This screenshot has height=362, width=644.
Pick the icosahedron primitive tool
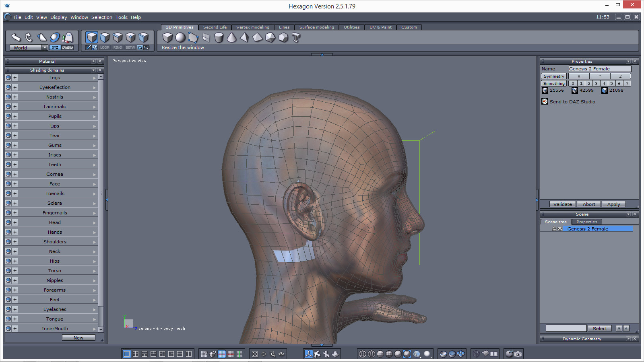270,38
